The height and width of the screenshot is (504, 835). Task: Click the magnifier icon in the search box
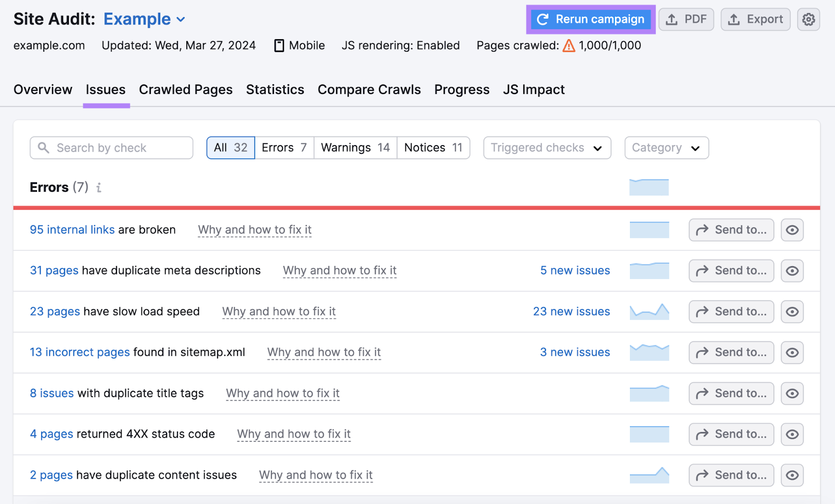44,148
